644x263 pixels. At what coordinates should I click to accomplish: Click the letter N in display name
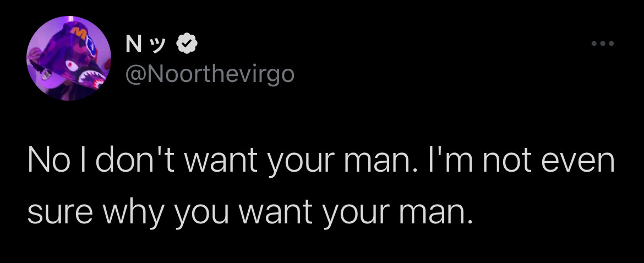click(x=132, y=45)
